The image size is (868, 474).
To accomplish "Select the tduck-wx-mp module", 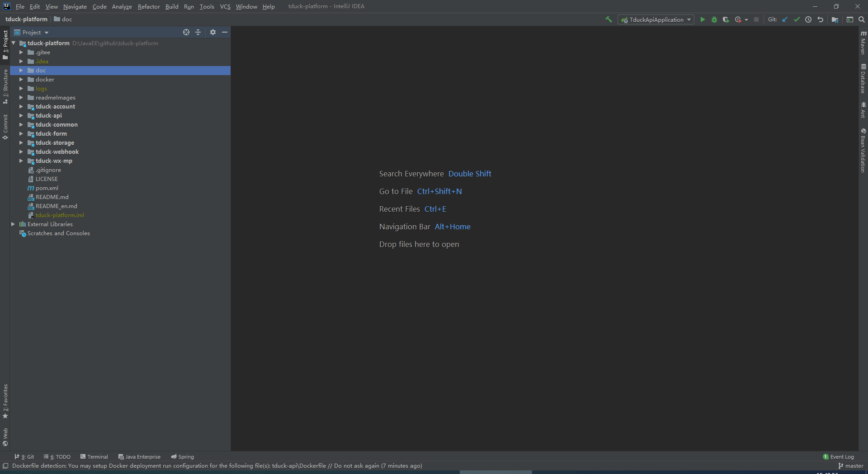I will coord(54,161).
